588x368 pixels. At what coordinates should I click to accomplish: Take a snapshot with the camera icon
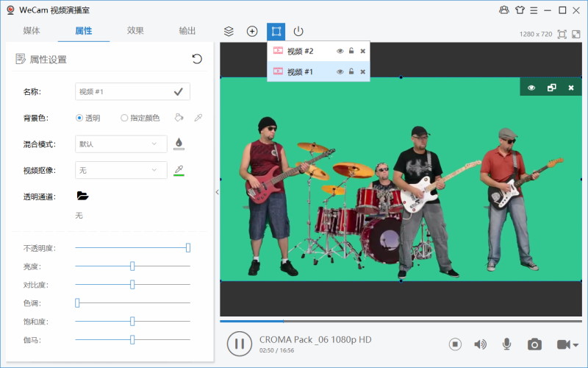tap(534, 344)
